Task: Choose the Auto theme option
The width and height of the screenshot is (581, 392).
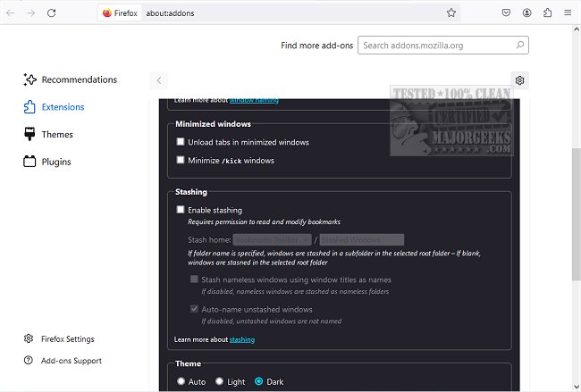Action: [x=181, y=381]
